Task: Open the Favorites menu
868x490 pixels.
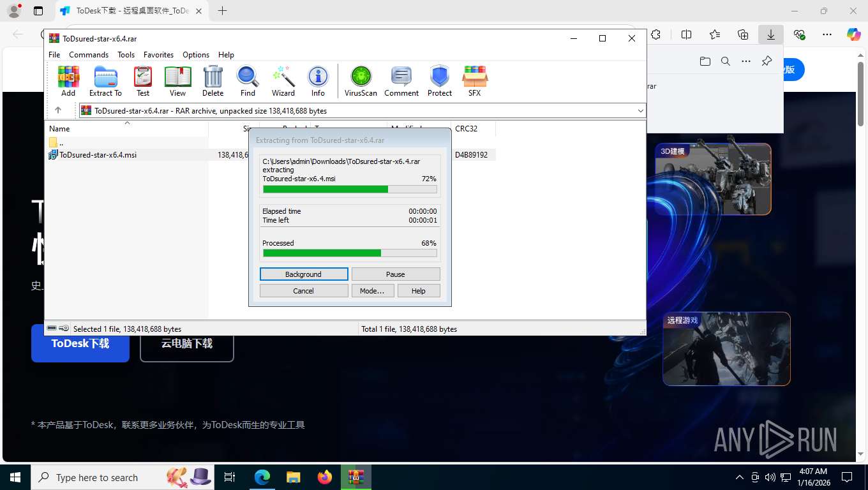Action: point(159,55)
